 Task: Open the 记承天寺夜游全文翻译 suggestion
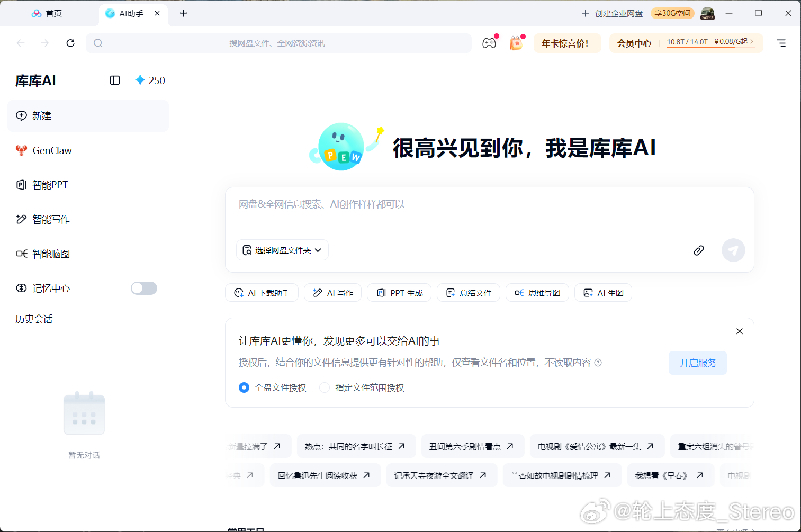pyautogui.click(x=442, y=475)
